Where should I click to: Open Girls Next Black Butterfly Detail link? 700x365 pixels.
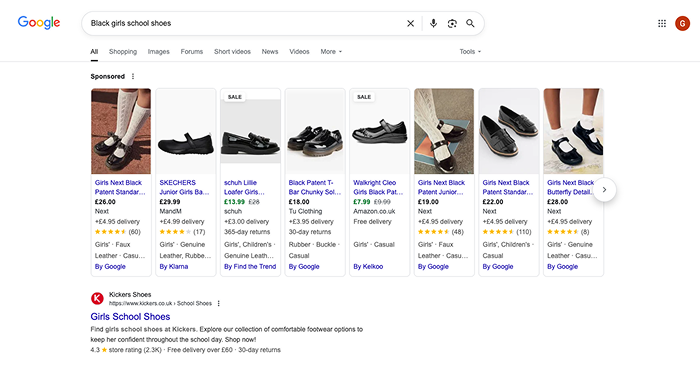571,187
